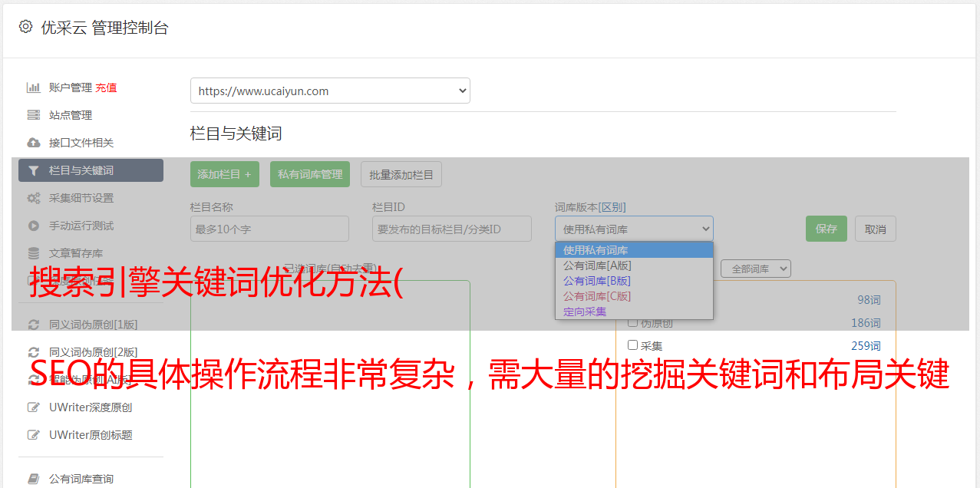Click the gear icon beside 优采云 管理控制台
980x488 pixels.
coord(26,27)
